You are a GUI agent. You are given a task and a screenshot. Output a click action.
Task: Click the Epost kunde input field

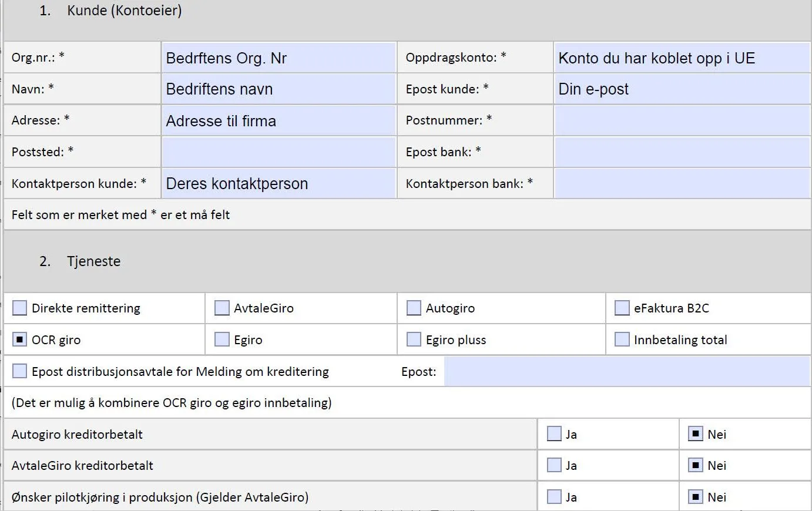[x=682, y=89]
